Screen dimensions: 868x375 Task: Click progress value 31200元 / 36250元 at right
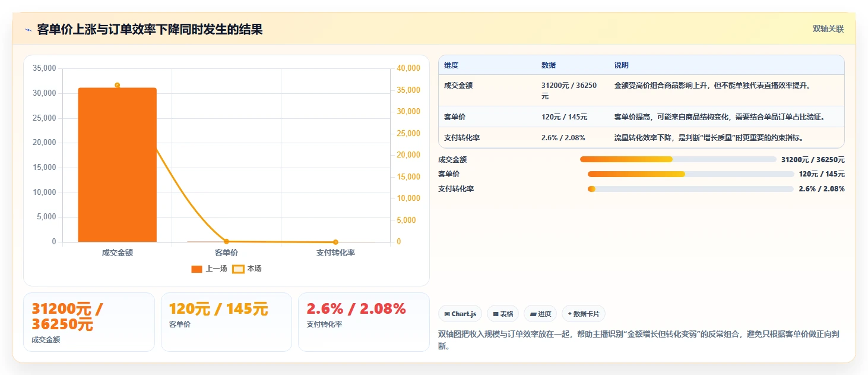[813, 159]
